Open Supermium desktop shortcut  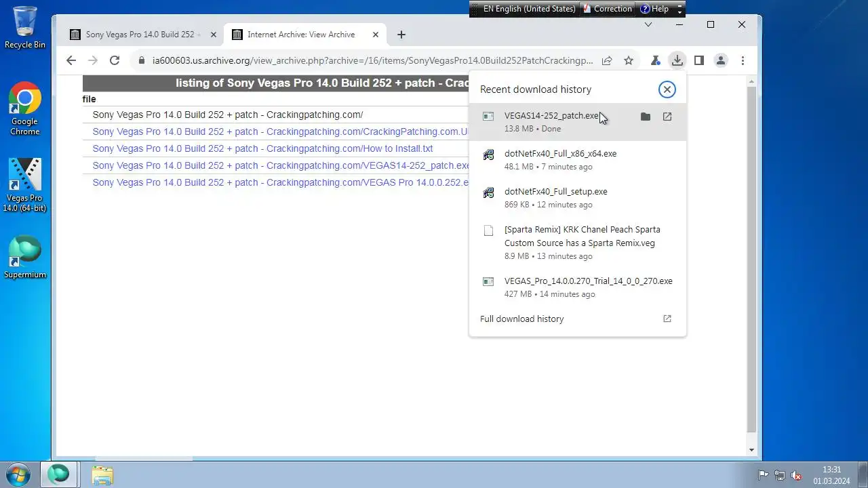pyautogui.click(x=25, y=257)
